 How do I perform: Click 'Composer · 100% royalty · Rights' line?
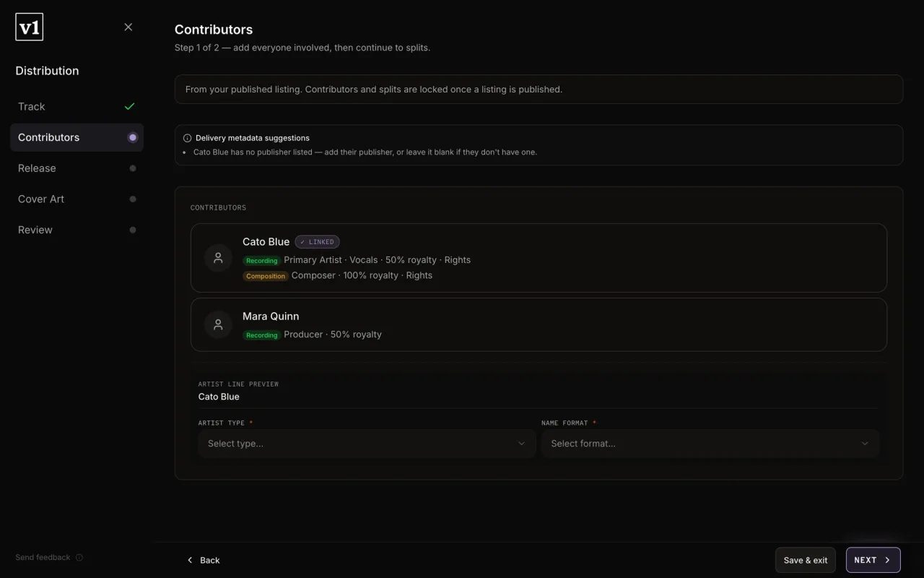(x=362, y=275)
